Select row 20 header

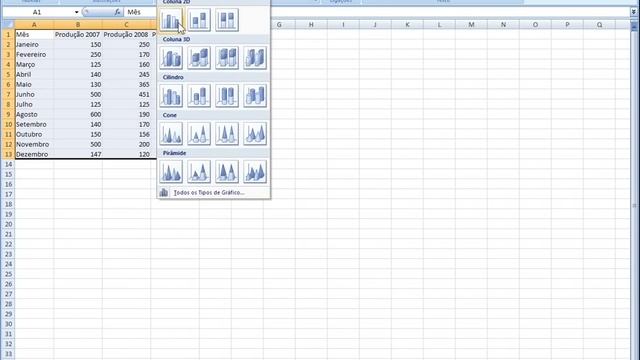point(8,224)
